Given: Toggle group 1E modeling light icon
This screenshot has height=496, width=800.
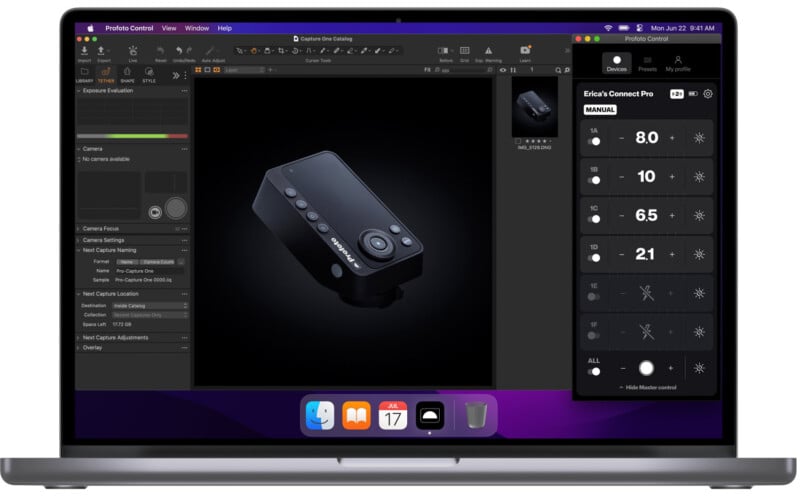Looking at the screenshot, I should (x=699, y=293).
